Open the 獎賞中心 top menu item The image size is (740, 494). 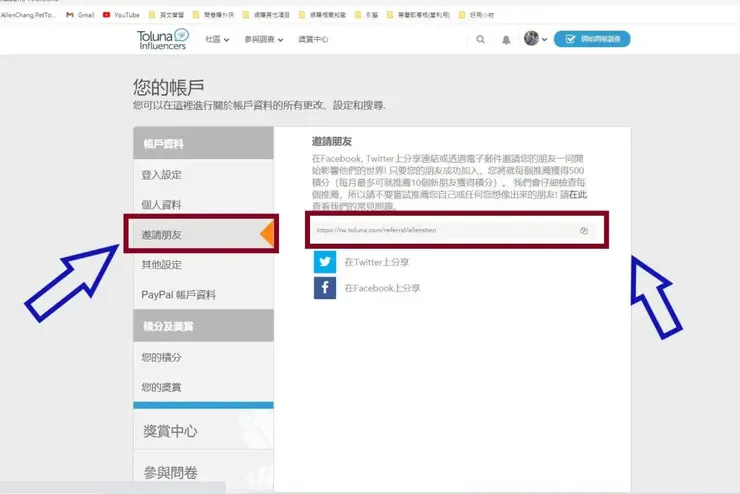pos(313,39)
